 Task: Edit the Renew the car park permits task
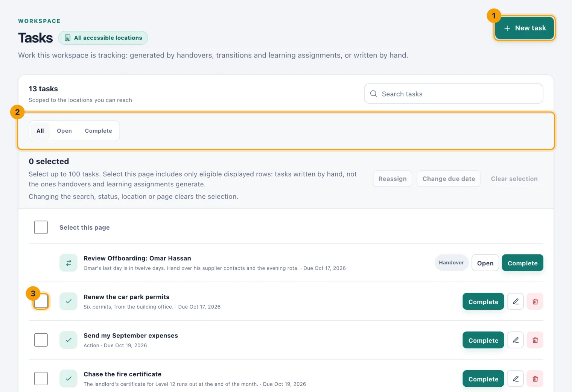point(516,301)
